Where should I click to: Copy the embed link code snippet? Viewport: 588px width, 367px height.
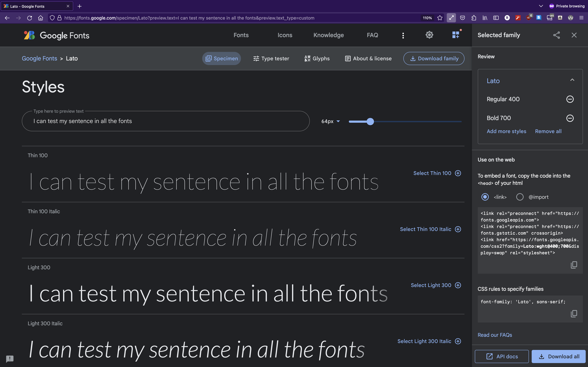pyautogui.click(x=574, y=265)
